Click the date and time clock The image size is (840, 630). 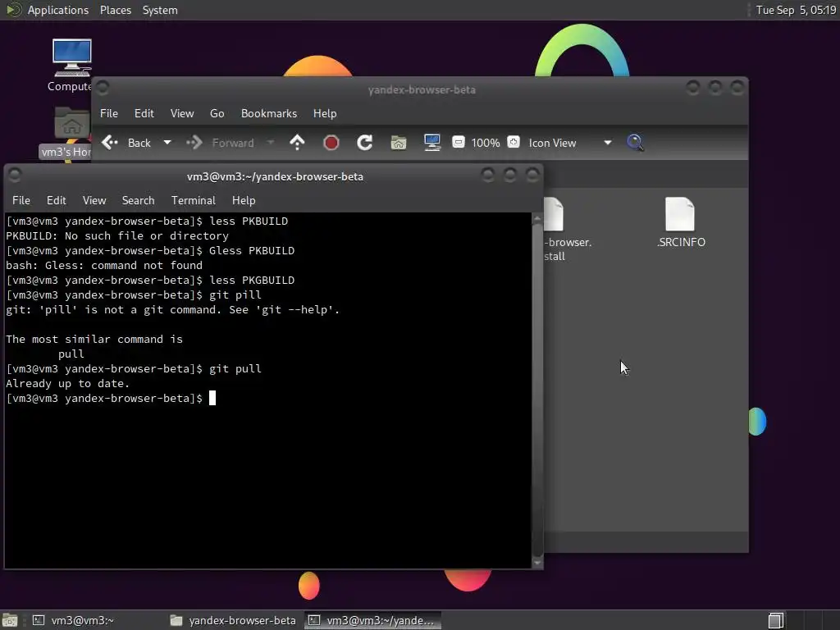[796, 10]
